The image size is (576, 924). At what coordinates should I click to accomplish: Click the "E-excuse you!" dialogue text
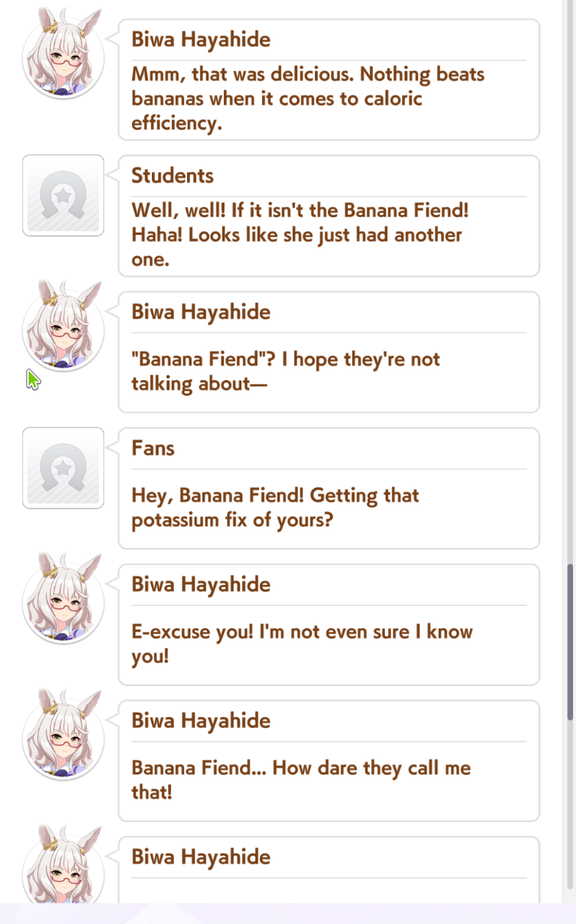[302, 644]
